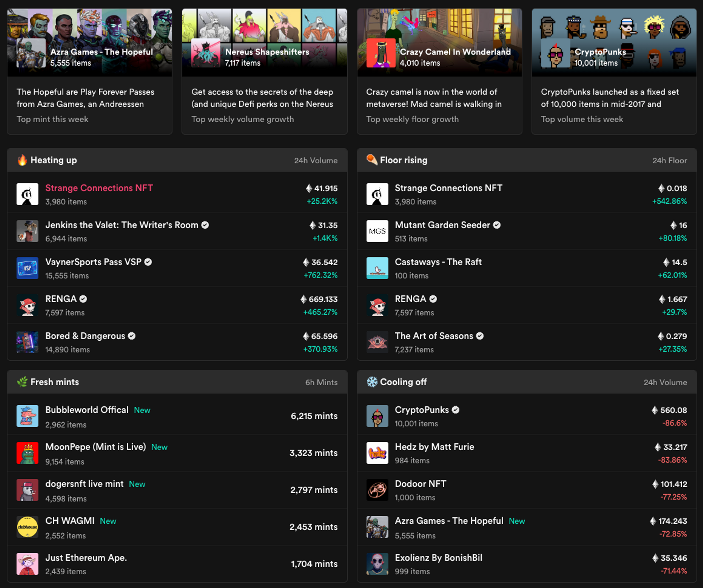Click the Heating up section header

coord(177,160)
